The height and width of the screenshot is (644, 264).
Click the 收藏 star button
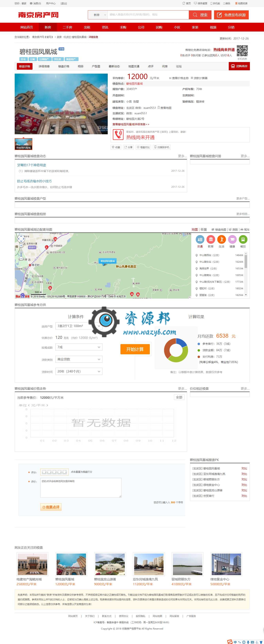pos(116,147)
